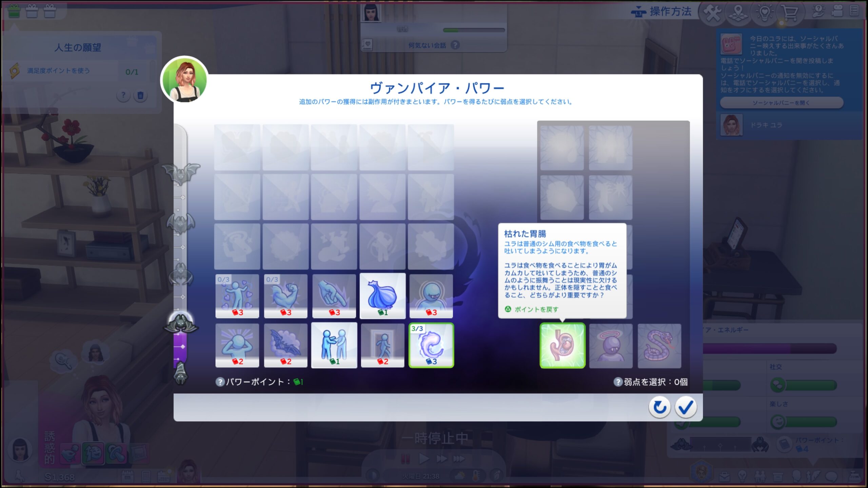Open the 人生の願望 panel header
The image size is (868, 488).
coord(78,47)
